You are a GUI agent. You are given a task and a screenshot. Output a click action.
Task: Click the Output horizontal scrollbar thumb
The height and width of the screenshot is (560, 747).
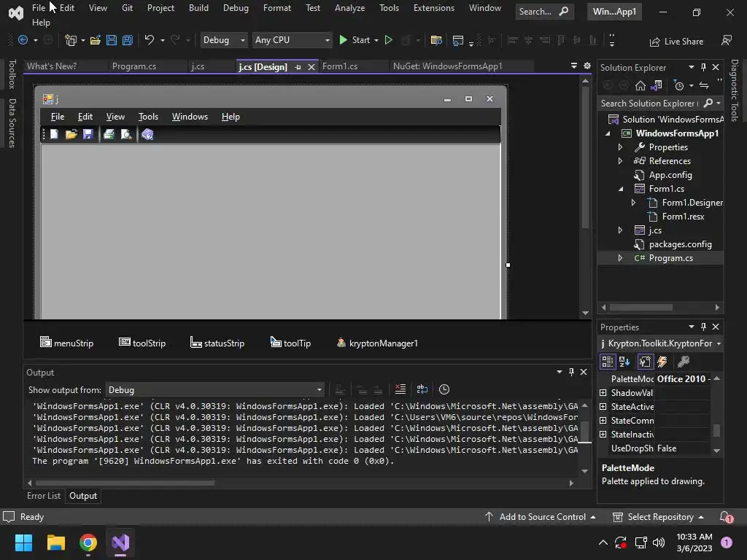coord(125,483)
